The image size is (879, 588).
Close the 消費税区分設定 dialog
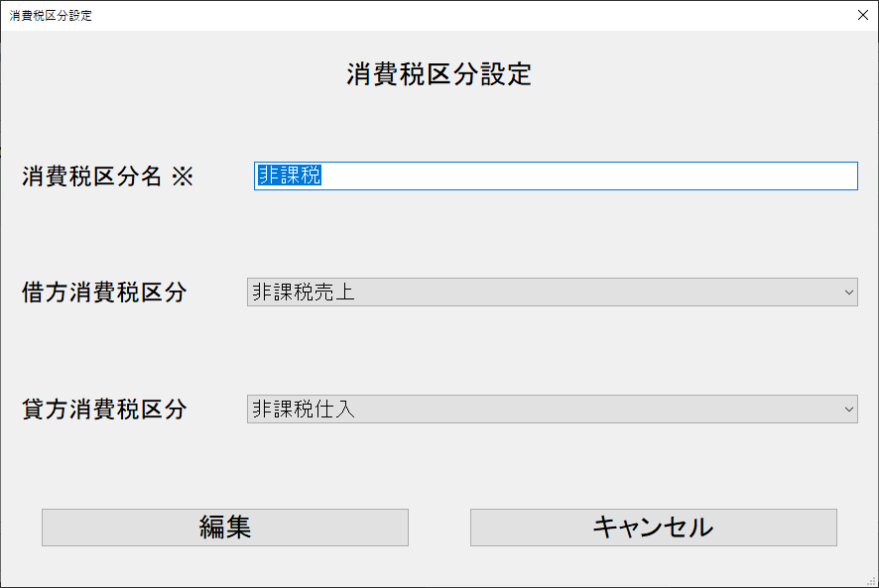pos(862,15)
